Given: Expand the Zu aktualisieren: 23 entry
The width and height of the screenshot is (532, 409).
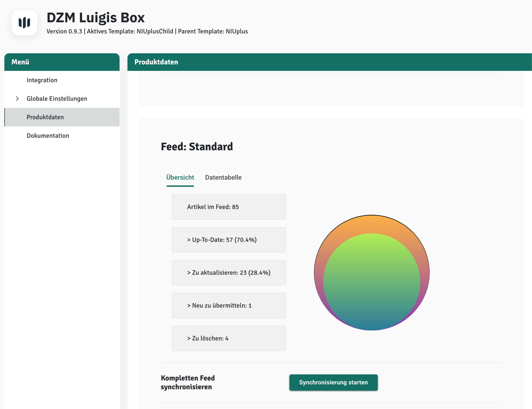Looking at the screenshot, I should pyautogui.click(x=229, y=273).
